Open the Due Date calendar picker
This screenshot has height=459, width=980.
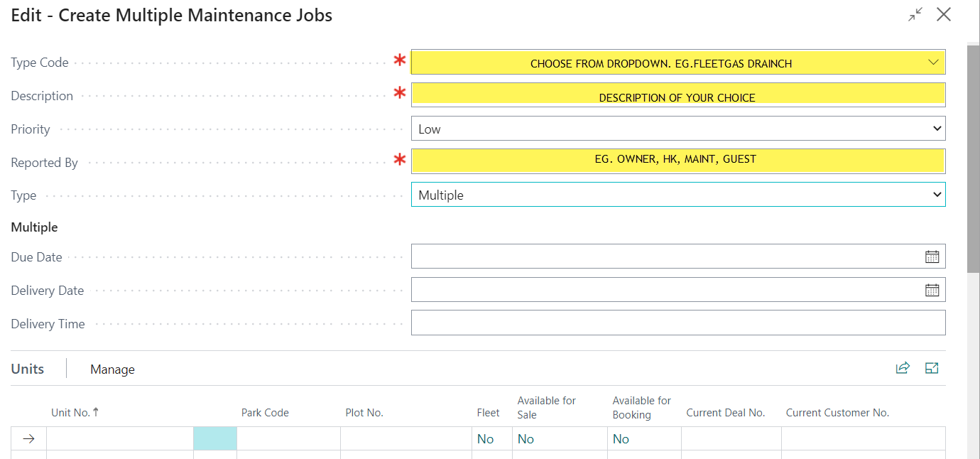point(932,256)
